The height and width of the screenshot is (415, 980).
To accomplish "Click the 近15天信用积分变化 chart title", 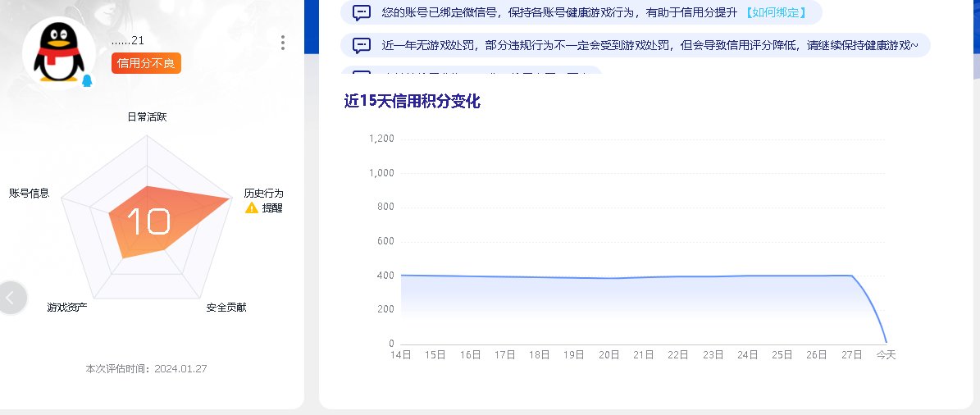I will [x=412, y=102].
